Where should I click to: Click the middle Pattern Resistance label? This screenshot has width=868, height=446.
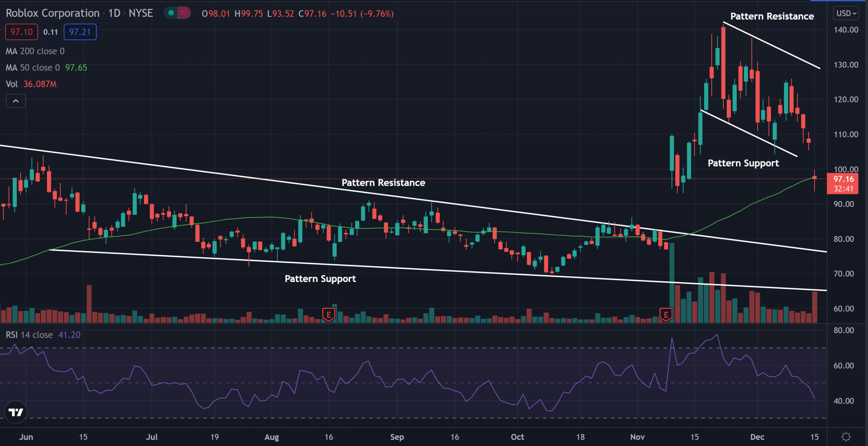coord(383,183)
